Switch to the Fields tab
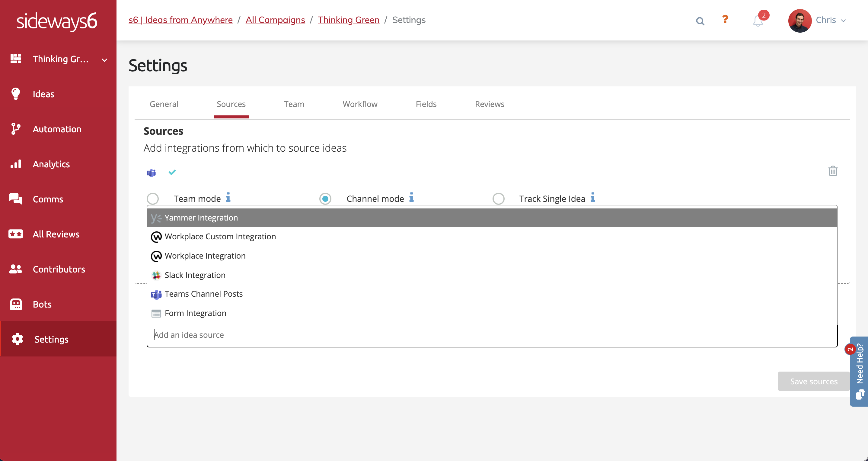 click(426, 104)
